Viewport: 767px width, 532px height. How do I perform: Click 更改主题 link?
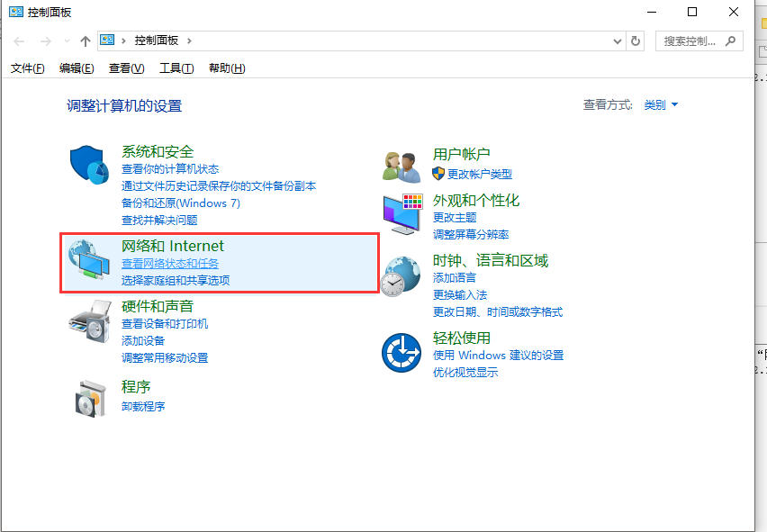click(455, 218)
